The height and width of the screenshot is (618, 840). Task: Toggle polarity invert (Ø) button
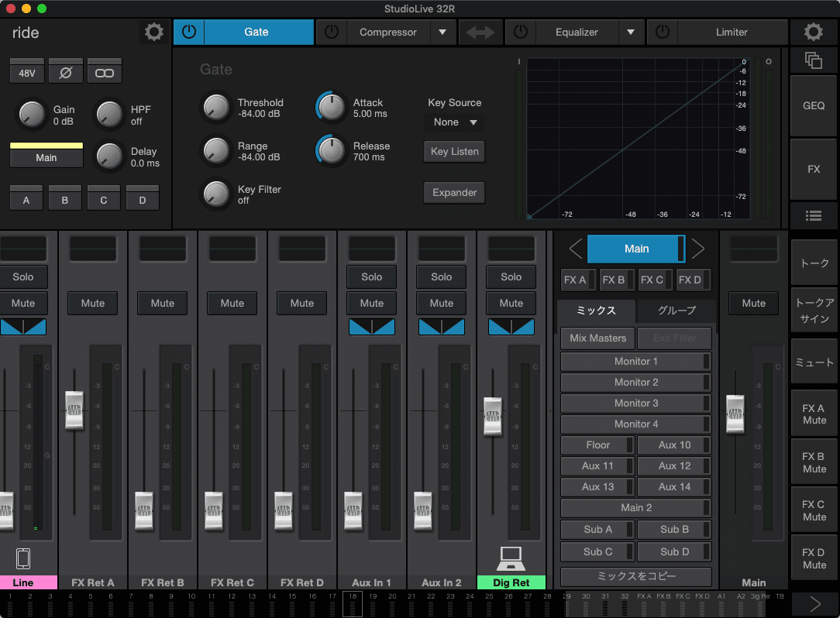pyautogui.click(x=66, y=73)
